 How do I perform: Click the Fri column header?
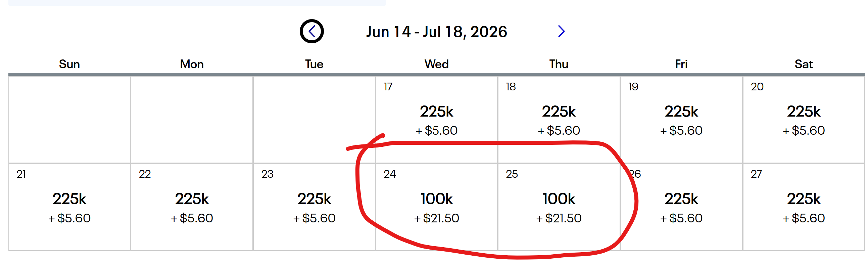tap(681, 64)
